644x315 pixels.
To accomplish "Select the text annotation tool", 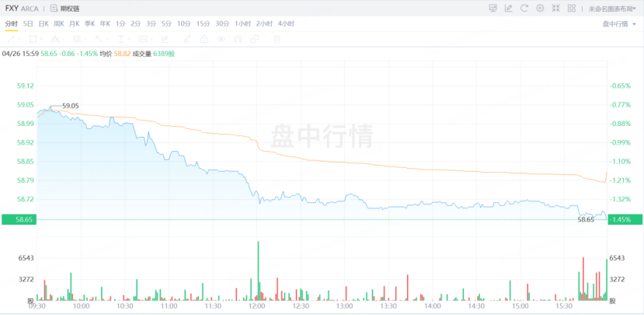I will pos(120,39).
